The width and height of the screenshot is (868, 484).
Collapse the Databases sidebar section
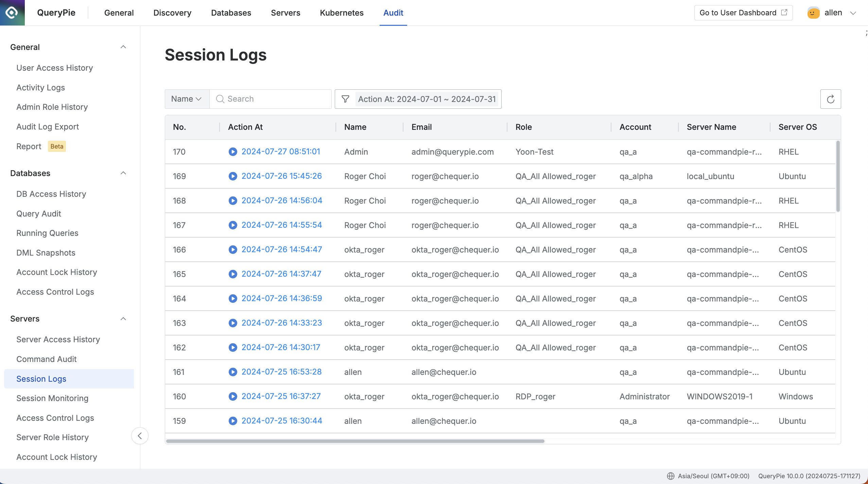(x=123, y=173)
